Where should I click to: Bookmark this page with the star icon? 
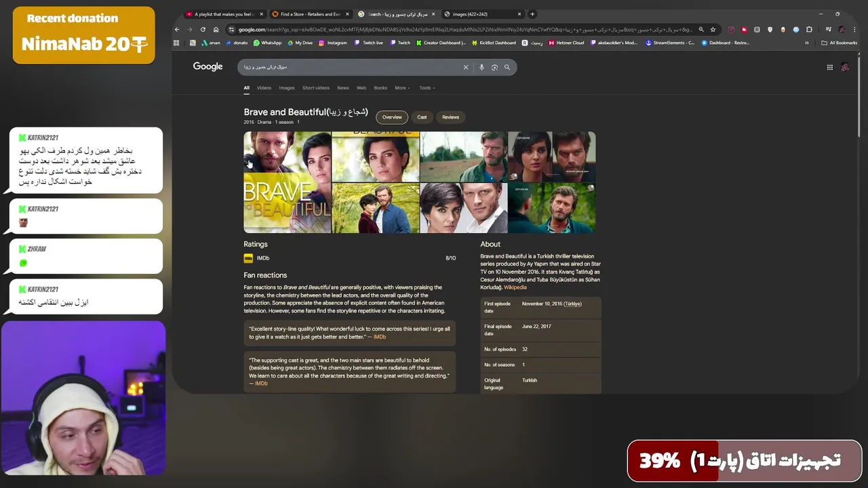pos(713,29)
